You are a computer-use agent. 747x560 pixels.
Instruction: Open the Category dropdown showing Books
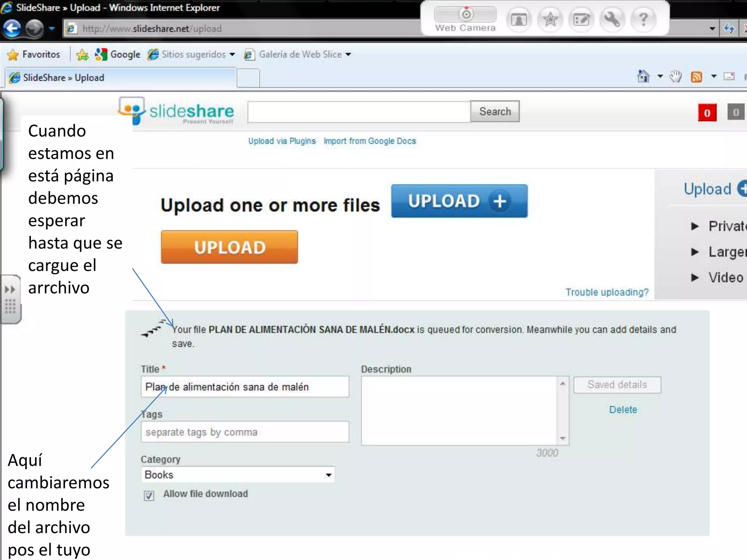click(x=238, y=475)
